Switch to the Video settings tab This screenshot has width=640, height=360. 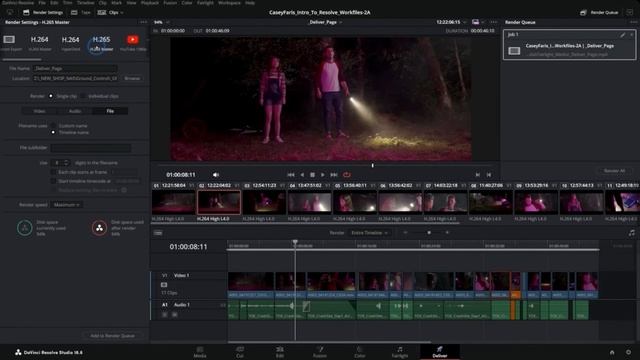click(40, 111)
